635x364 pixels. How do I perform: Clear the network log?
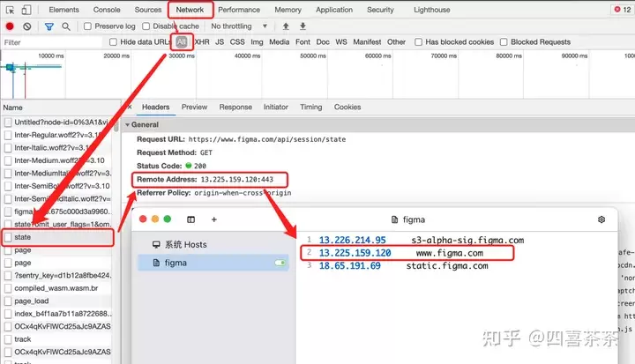[x=27, y=26]
